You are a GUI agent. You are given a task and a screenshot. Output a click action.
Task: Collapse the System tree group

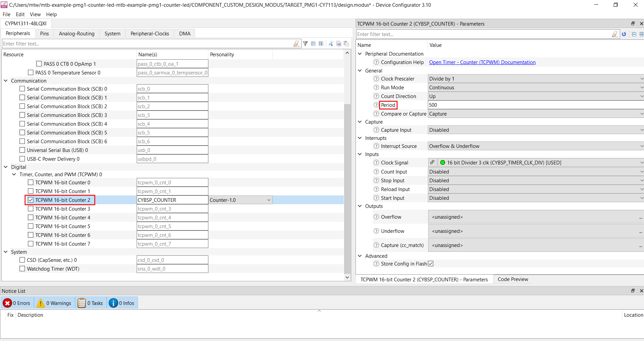(6, 252)
